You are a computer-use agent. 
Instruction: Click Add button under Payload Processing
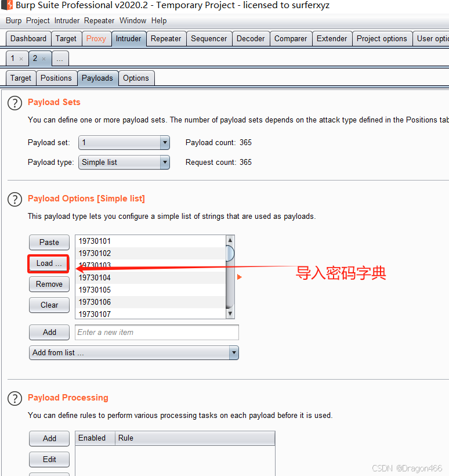49,439
